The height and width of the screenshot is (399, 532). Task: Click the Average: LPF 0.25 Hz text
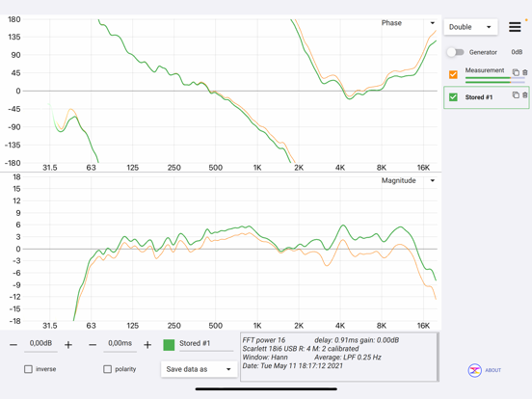coord(347,358)
